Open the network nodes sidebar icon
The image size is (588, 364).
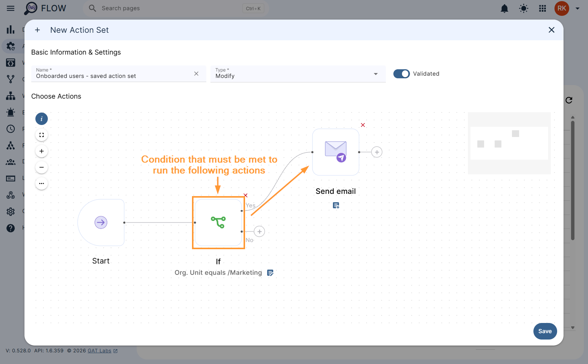[x=11, y=145]
